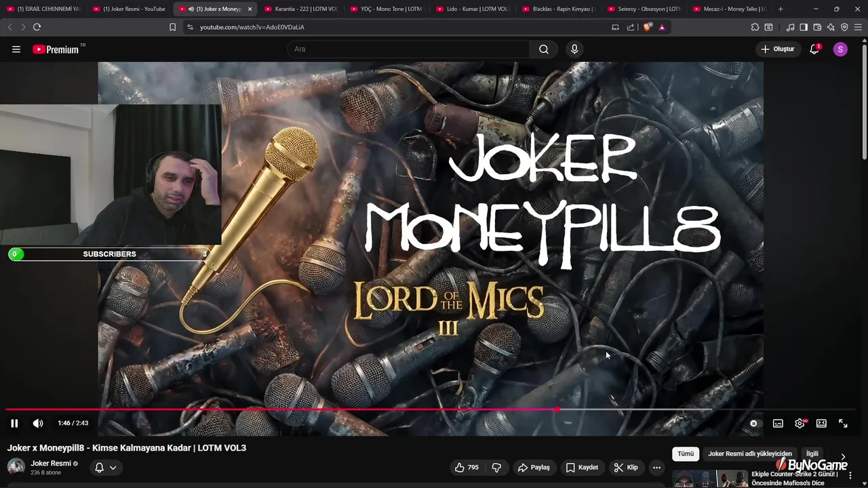
Task: Select the Tümü filter chip
Action: pos(686,453)
